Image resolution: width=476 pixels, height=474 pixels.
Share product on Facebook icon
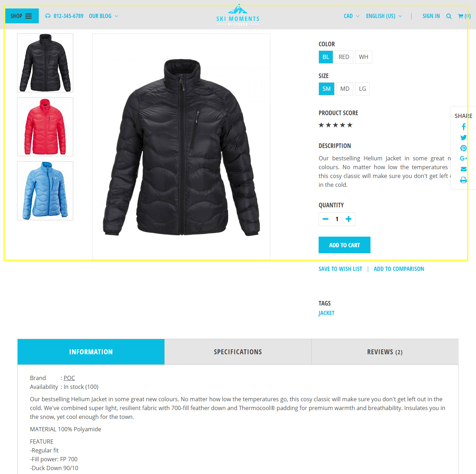pos(464,127)
